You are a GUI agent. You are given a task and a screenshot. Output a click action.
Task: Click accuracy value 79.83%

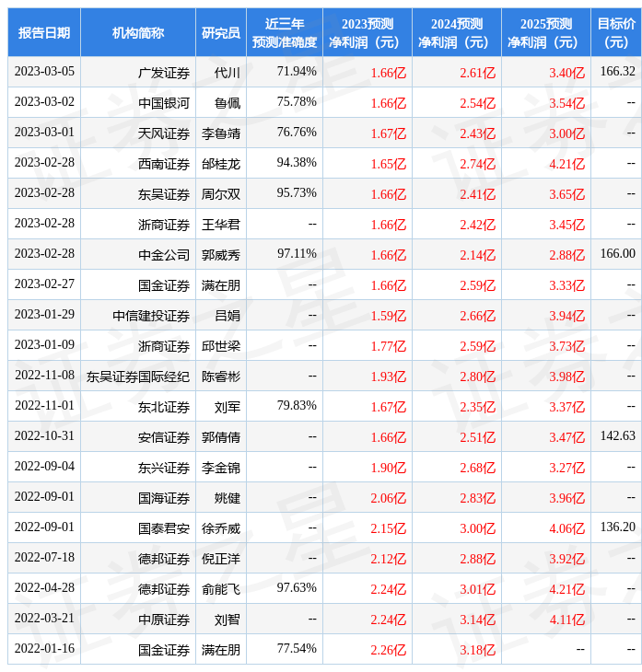click(x=297, y=405)
